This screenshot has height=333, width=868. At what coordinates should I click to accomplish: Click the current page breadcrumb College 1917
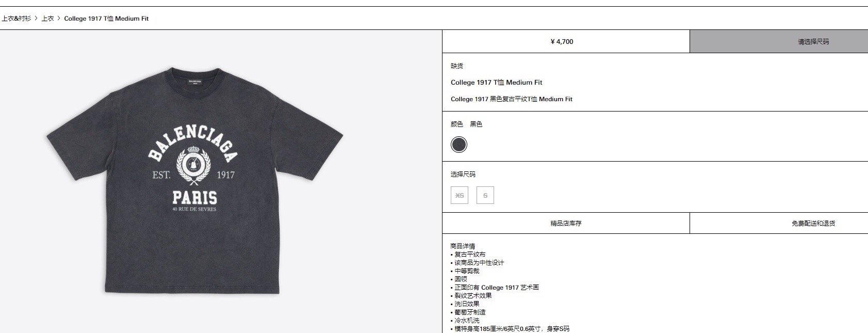tap(106, 19)
